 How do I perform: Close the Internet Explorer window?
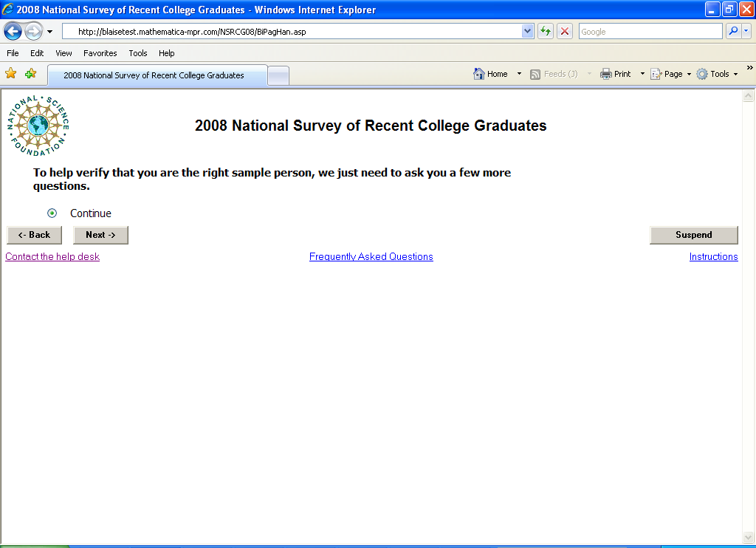click(x=746, y=9)
